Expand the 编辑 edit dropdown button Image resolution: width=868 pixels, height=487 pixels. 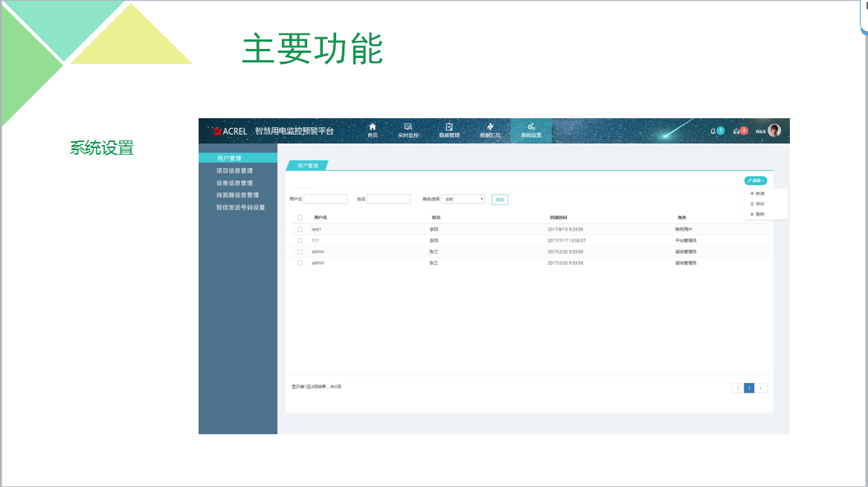[x=756, y=181]
